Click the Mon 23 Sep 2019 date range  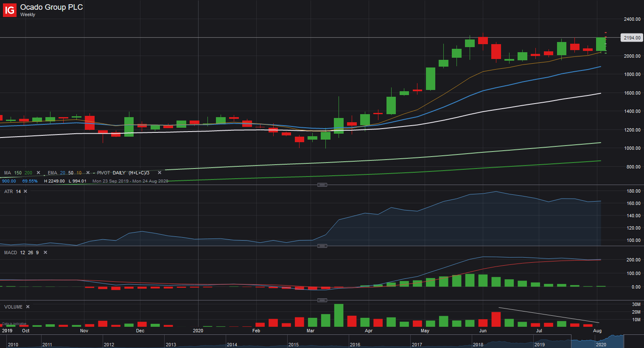pyautogui.click(x=130, y=181)
